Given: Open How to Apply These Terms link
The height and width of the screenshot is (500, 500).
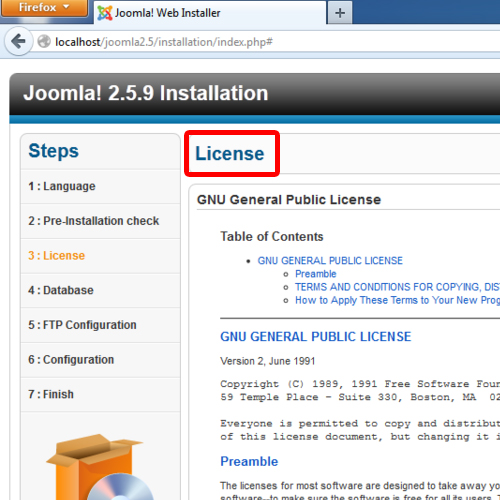Looking at the screenshot, I should tap(397, 300).
